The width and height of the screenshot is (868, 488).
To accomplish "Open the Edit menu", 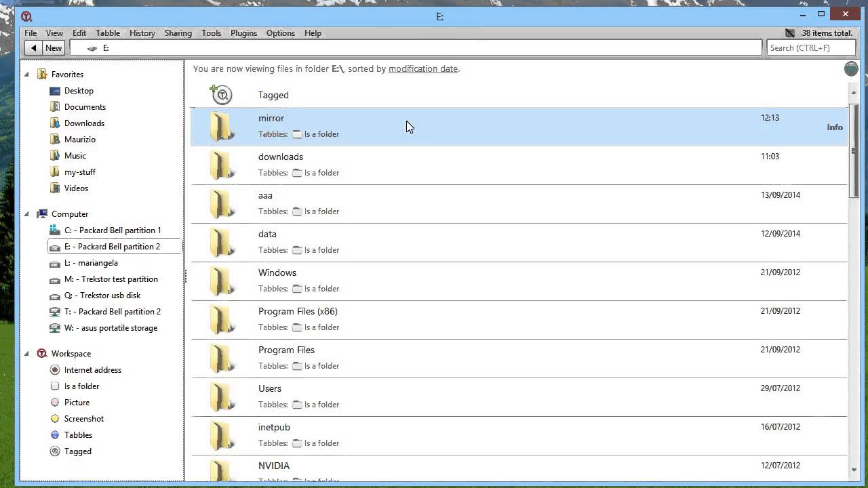I will [x=79, y=33].
